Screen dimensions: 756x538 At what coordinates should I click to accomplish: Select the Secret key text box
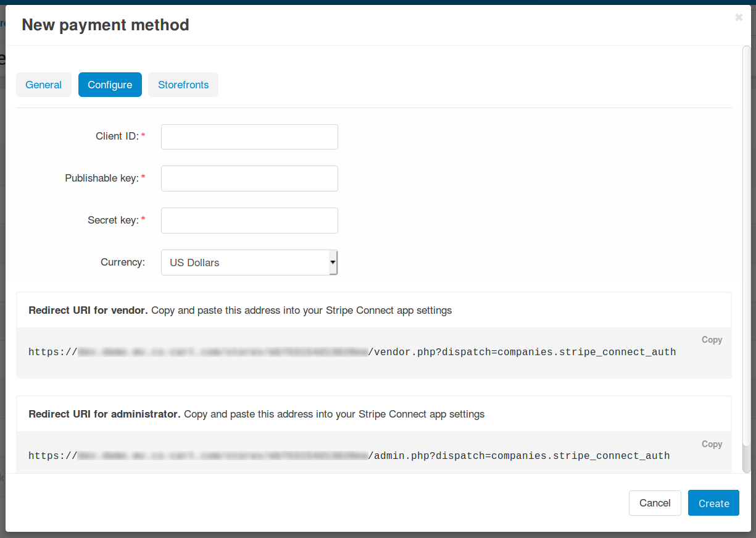(x=249, y=221)
